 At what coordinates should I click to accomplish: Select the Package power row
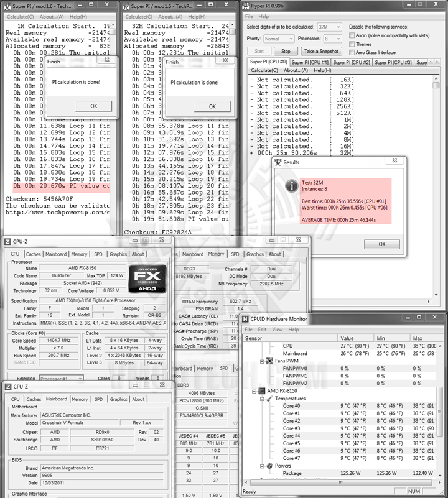click(340, 473)
